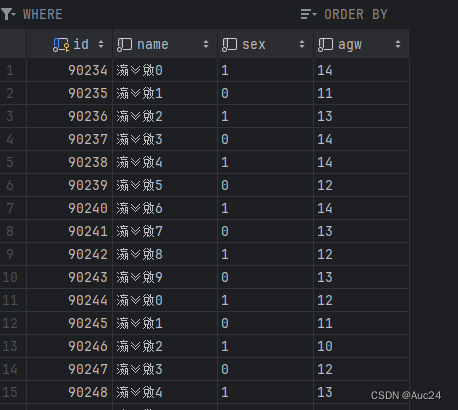
Task: Select row number 8
Action: point(13,231)
